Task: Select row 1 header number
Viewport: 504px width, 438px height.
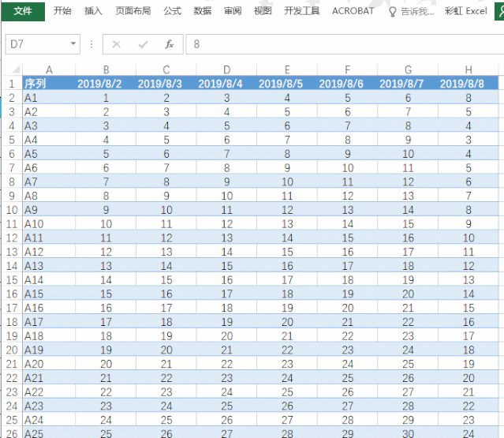Action: 12,84
